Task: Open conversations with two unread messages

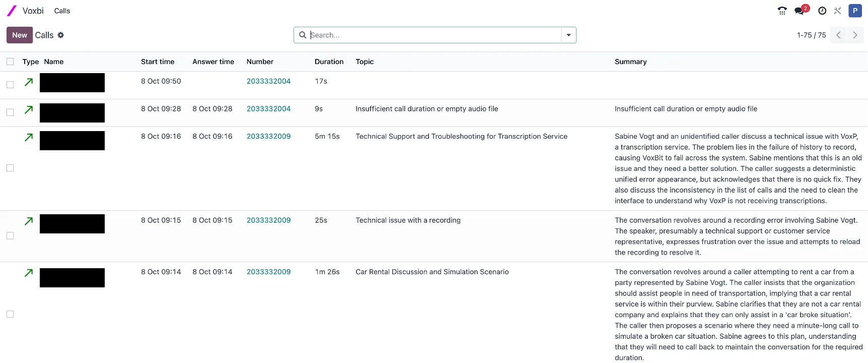Action: tap(801, 10)
